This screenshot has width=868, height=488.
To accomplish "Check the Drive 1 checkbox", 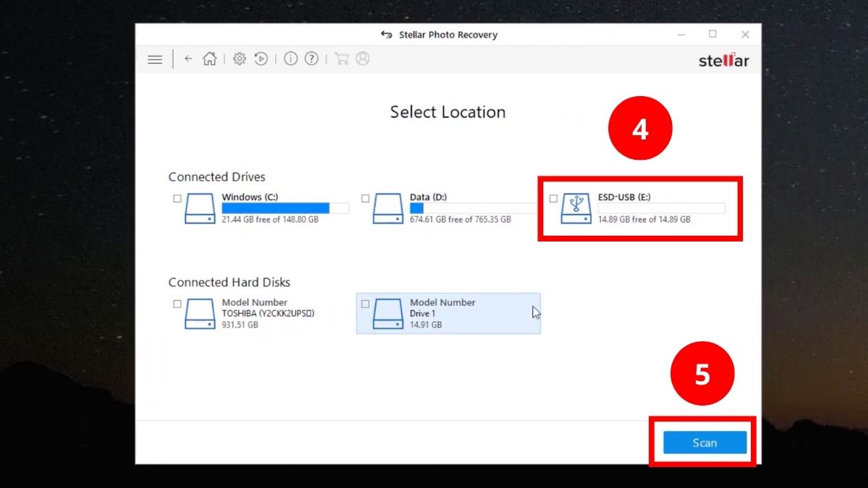I will (365, 304).
